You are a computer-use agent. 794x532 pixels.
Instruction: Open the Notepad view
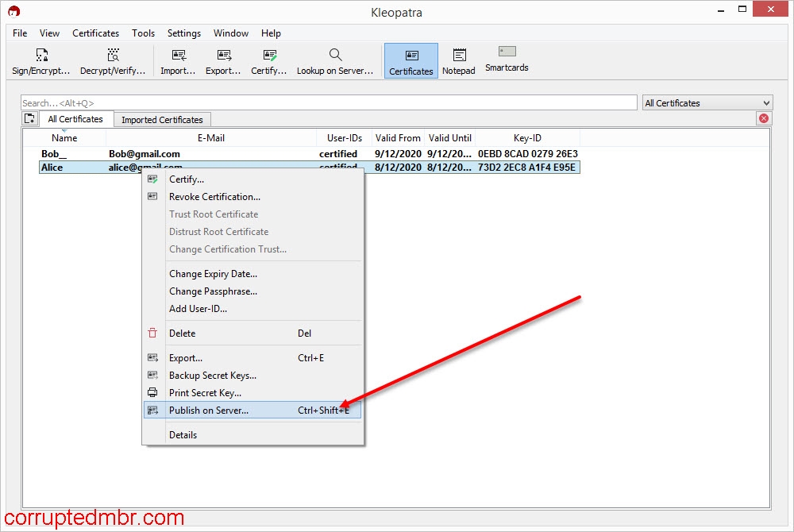tap(459, 60)
